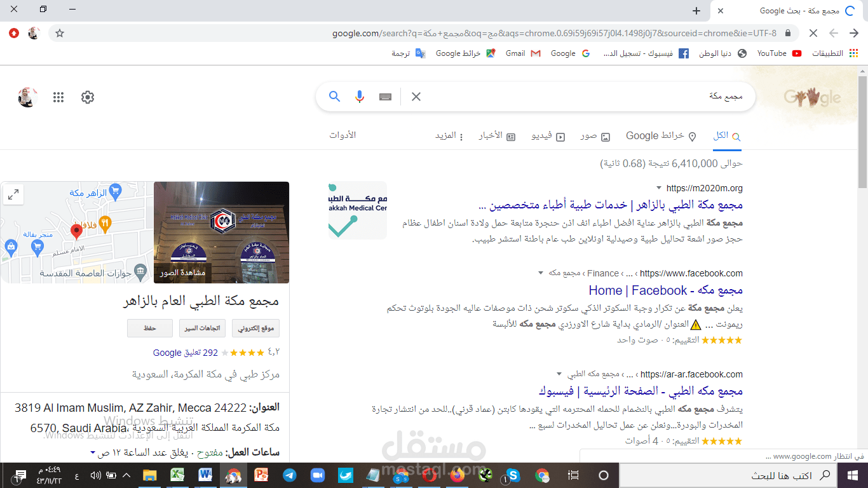Open the خرائط Google bookmark
The height and width of the screenshot is (488, 868).
[x=465, y=53]
